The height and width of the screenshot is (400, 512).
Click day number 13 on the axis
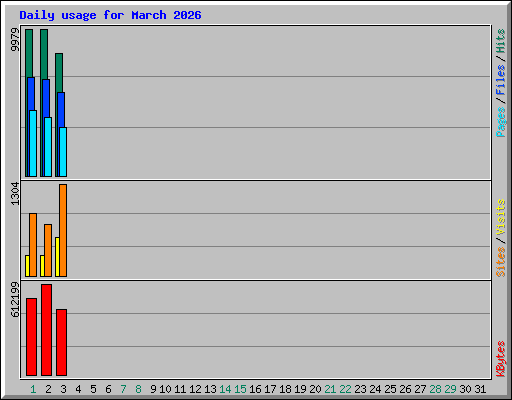(210, 389)
